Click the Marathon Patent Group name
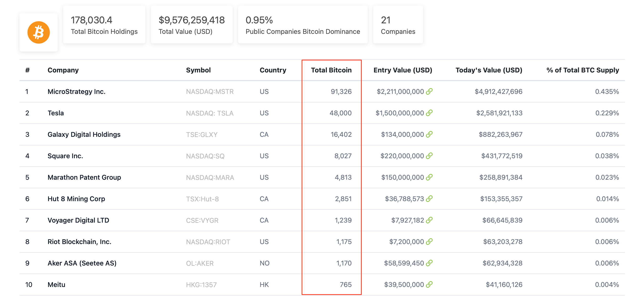Screen dimensions: 644x296 [x=84, y=177]
